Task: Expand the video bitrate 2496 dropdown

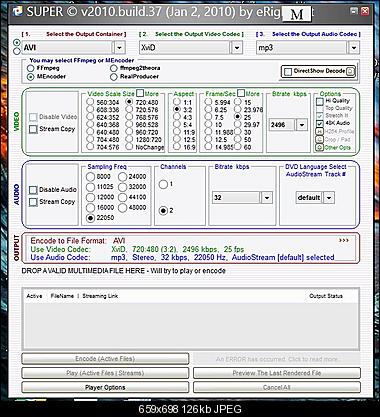Action: pyautogui.click(x=302, y=125)
